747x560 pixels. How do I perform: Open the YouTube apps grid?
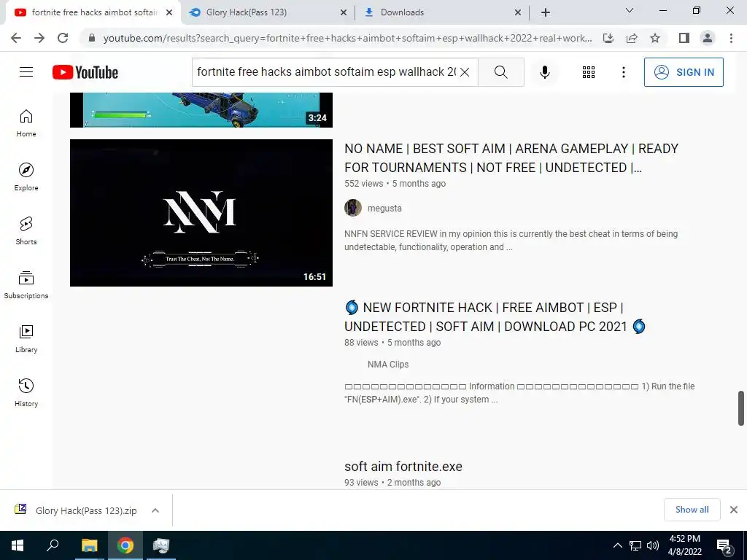589,72
